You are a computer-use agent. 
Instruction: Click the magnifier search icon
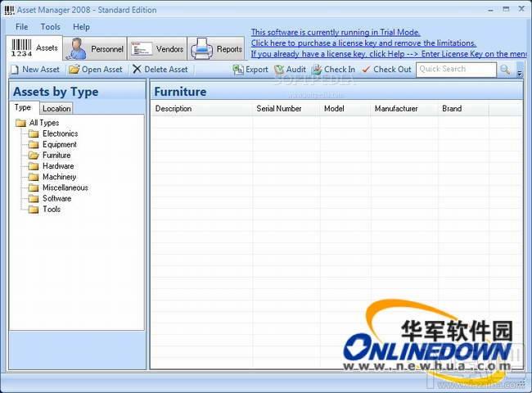coord(505,70)
